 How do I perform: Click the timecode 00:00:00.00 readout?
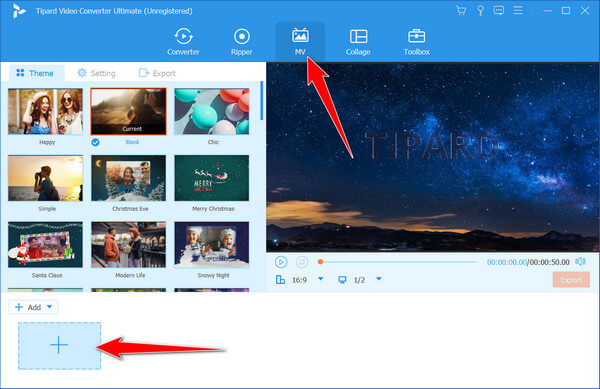tap(507, 262)
